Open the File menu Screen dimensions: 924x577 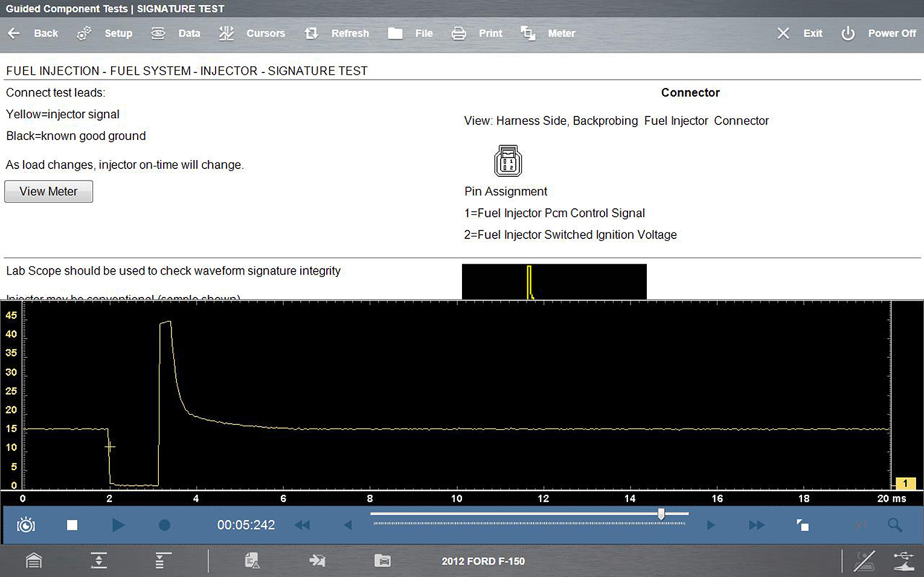410,33
